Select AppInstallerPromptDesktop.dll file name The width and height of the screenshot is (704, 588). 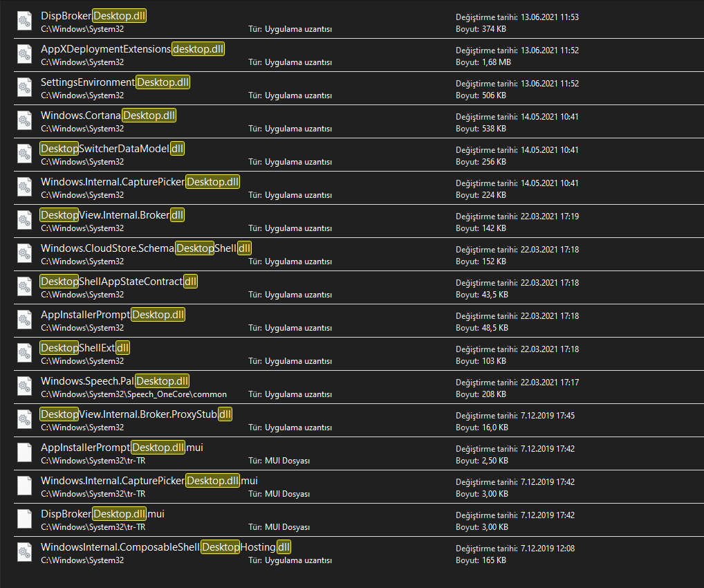113,315
